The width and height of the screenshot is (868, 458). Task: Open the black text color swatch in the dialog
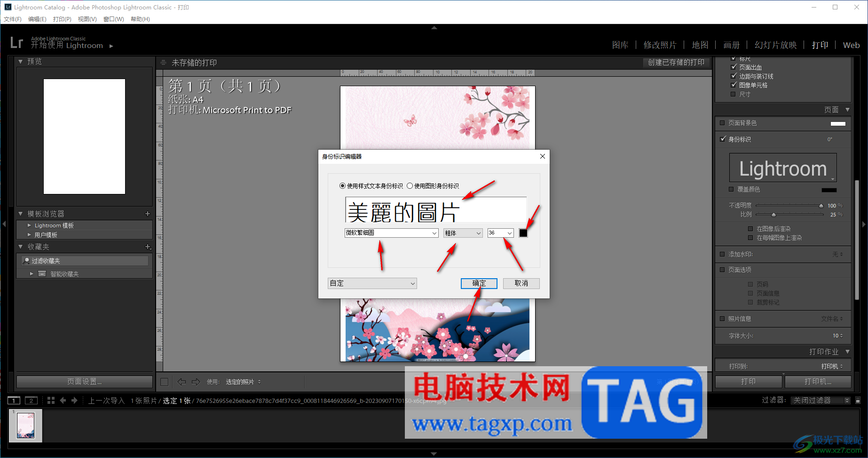[523, 233]
